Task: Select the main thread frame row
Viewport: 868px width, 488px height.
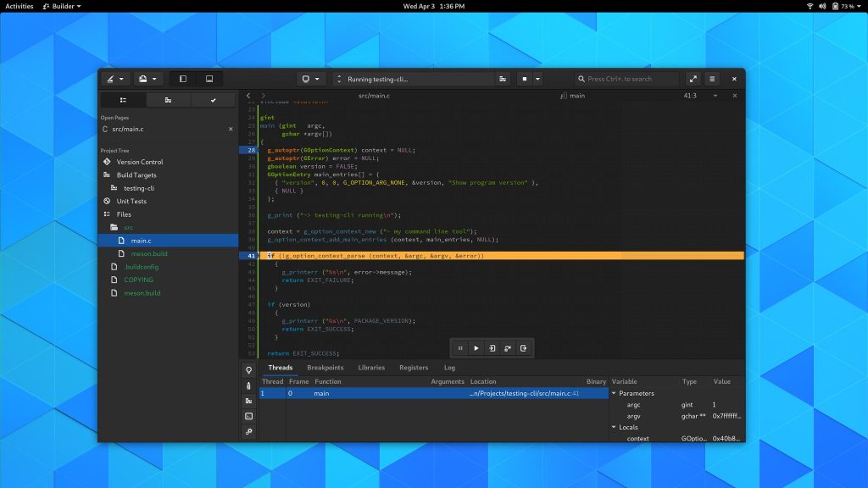Action: pos(434,393)
